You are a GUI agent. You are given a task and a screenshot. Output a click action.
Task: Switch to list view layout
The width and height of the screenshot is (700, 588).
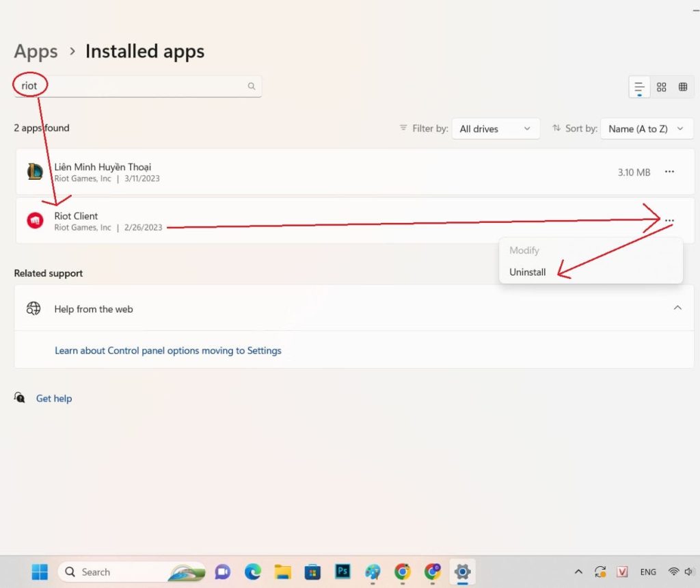(639, 87)
